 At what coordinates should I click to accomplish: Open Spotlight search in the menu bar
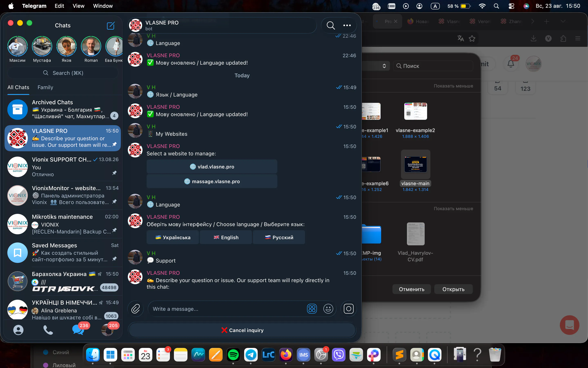pos(496,6)
